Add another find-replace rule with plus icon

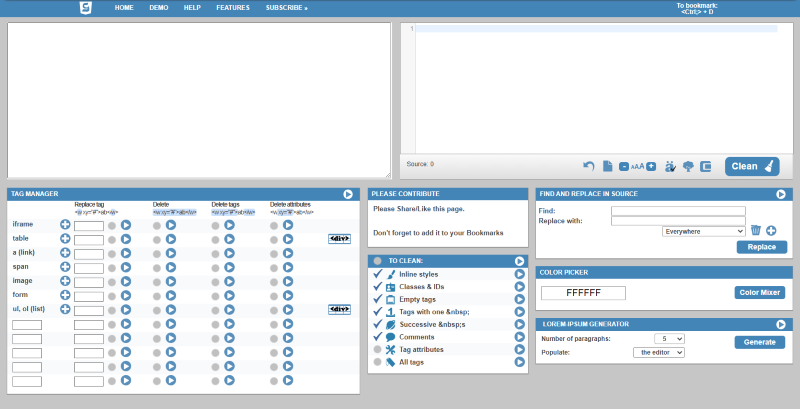771,231
